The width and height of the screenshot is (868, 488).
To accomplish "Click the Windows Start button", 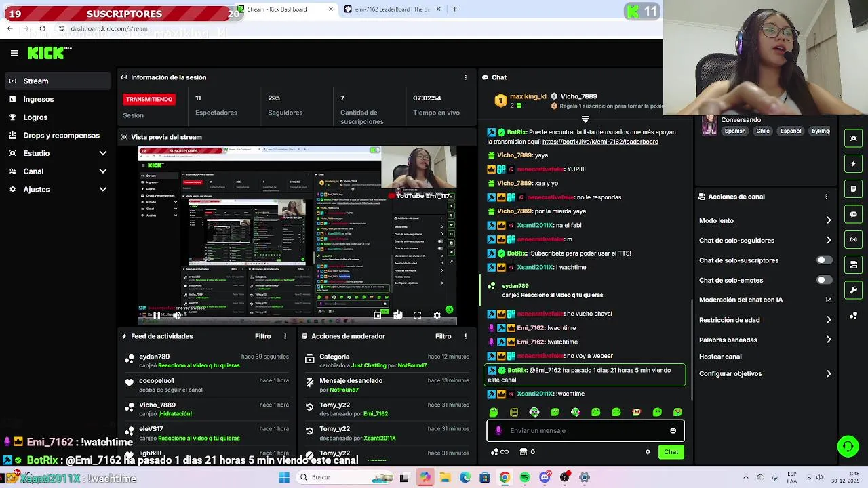I will click(284, 477).
